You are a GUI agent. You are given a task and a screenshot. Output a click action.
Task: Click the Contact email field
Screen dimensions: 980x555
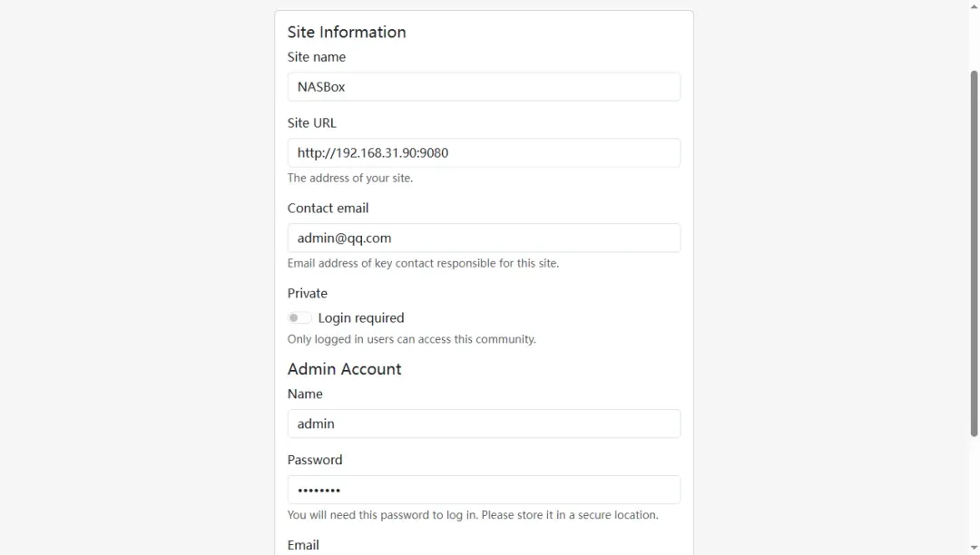(484, 239)
